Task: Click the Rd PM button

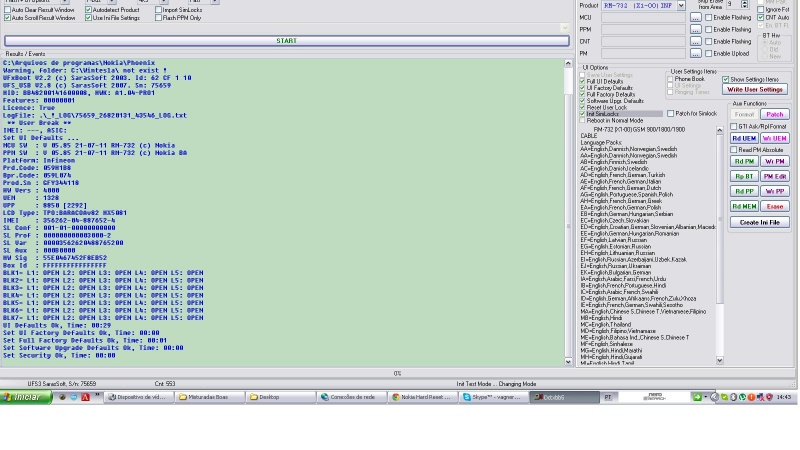Action: click(x=744, y=161)
